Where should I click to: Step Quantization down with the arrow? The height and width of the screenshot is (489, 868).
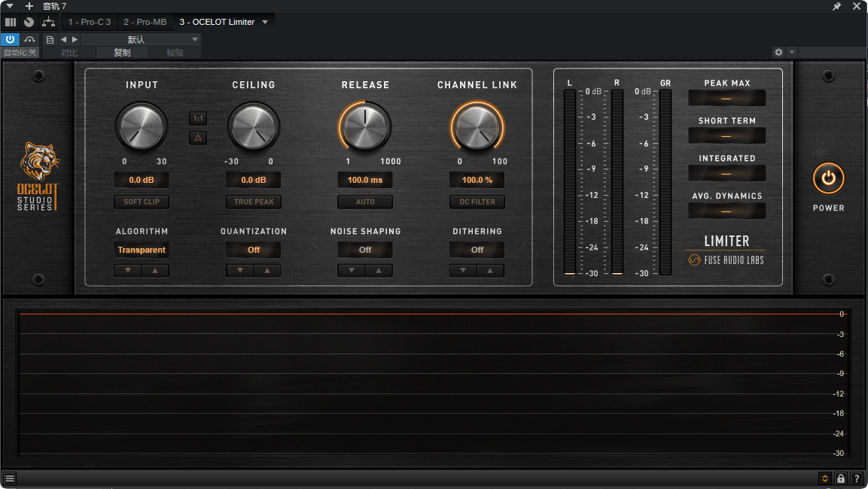239,271
